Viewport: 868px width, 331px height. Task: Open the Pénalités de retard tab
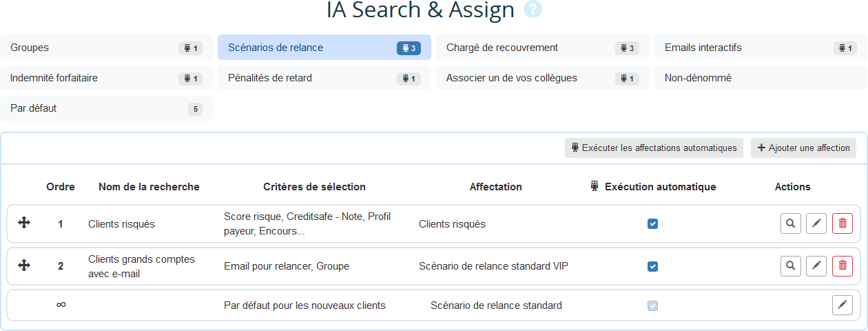point(324,78)
